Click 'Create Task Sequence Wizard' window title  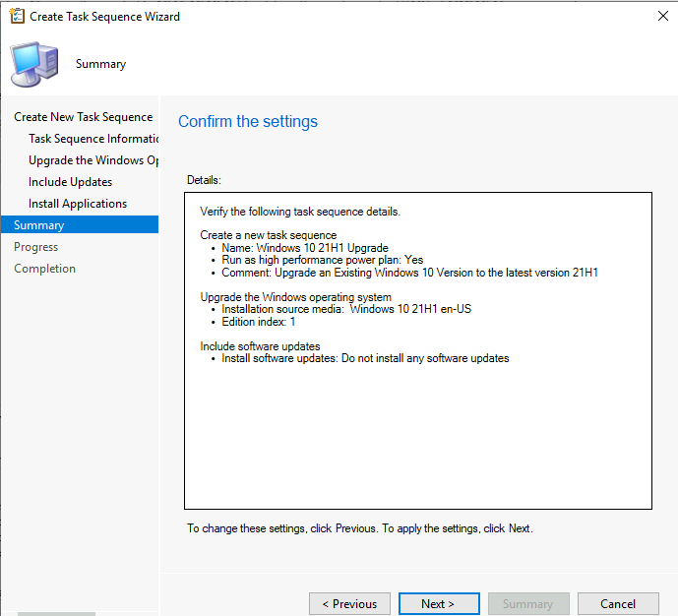pyautogui.click(x=104, y=17)
